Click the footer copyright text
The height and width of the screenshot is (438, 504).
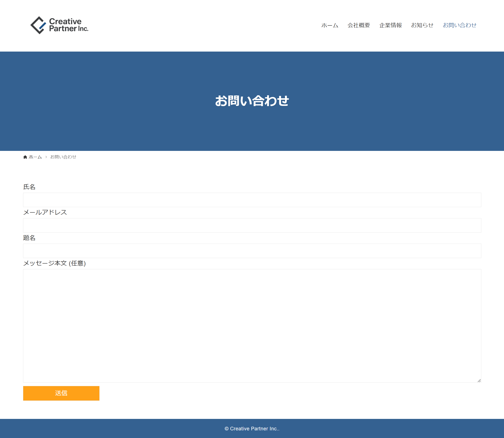click(x=252, y=428)
